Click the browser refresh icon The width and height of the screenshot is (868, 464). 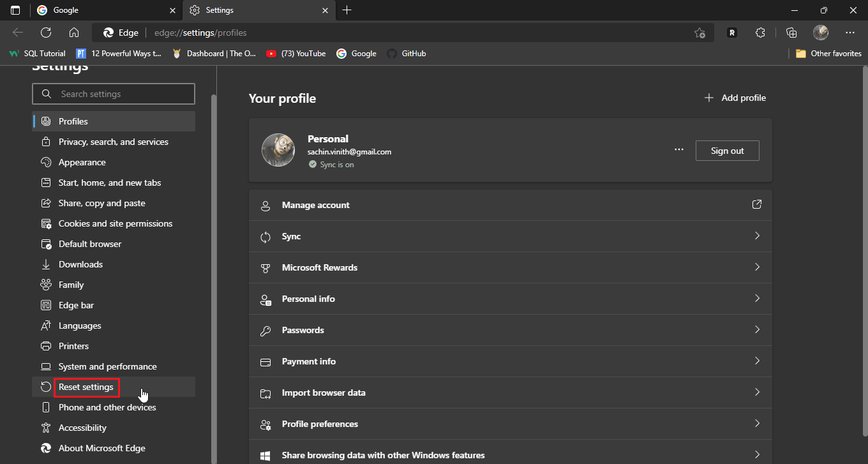click(x=46, y=33)
